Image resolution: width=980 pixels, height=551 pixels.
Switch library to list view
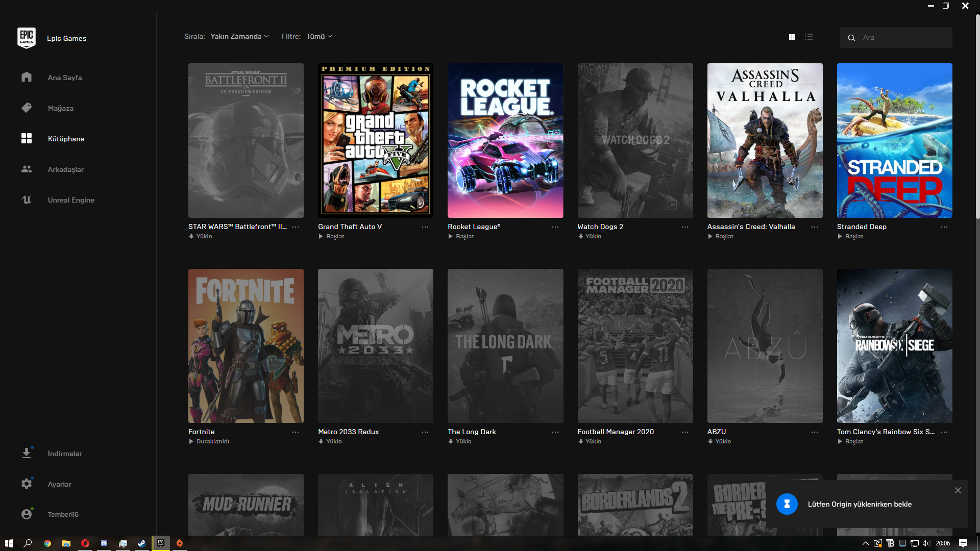pyautogui.click(x=808, y=37)
